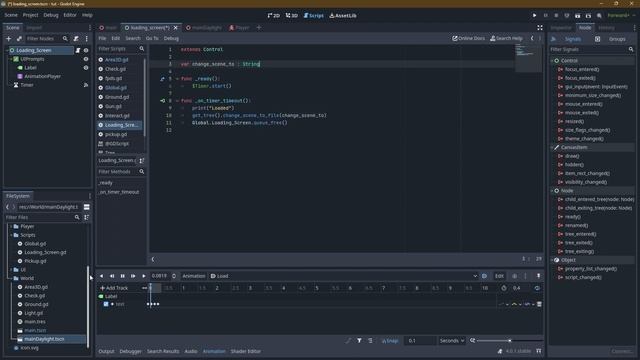
Task: Expand the bottom panel with the expand icon
Action: point(539,351)
